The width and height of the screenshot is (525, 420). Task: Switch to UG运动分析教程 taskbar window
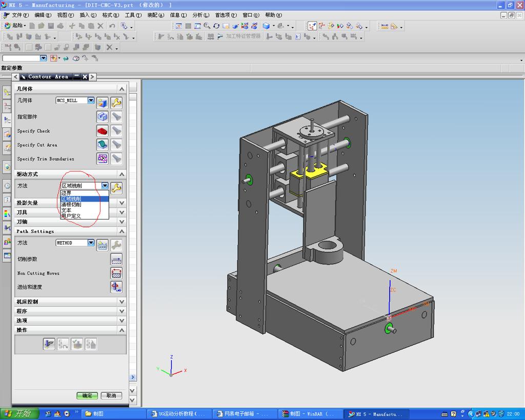tap(180, 414)
